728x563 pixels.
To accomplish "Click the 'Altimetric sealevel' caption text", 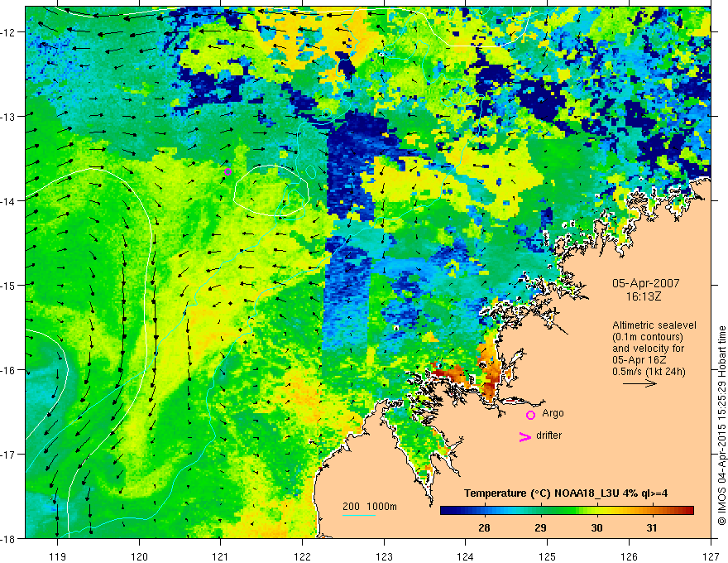I will [654, 325].
